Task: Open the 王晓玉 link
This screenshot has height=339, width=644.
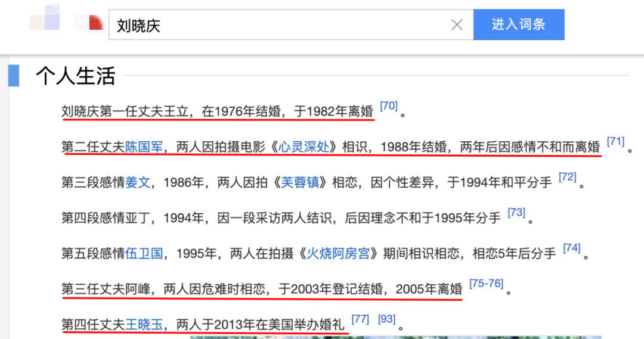Action: pos(144,325)
